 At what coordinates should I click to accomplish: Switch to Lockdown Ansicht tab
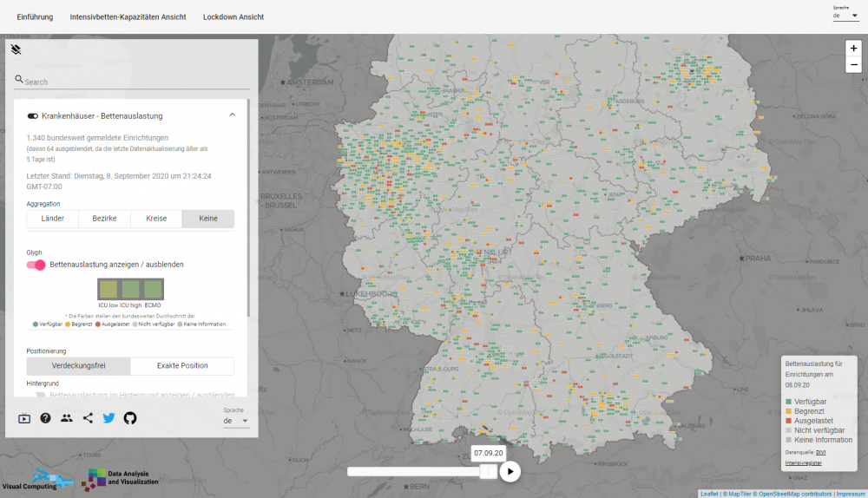click(x=233, y=17)
